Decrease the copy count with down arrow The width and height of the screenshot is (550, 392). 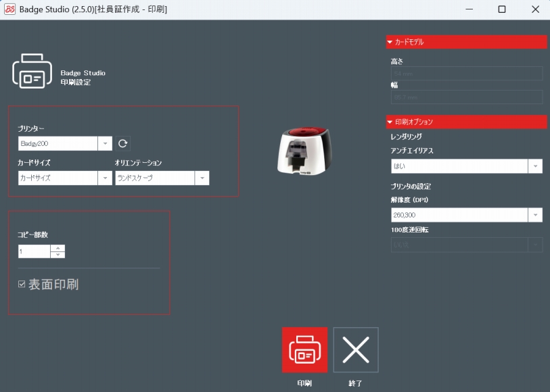pos(58,255)
